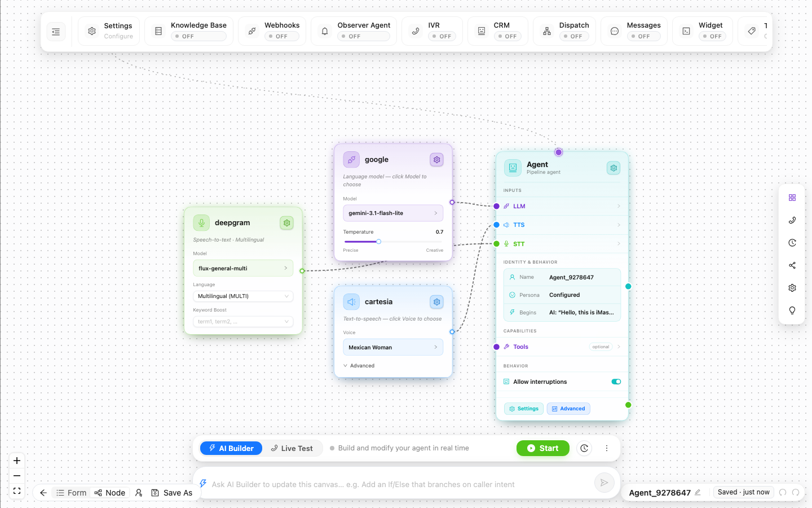Zoom in with the plus button
812x508 pixels.
click(17, 461)
